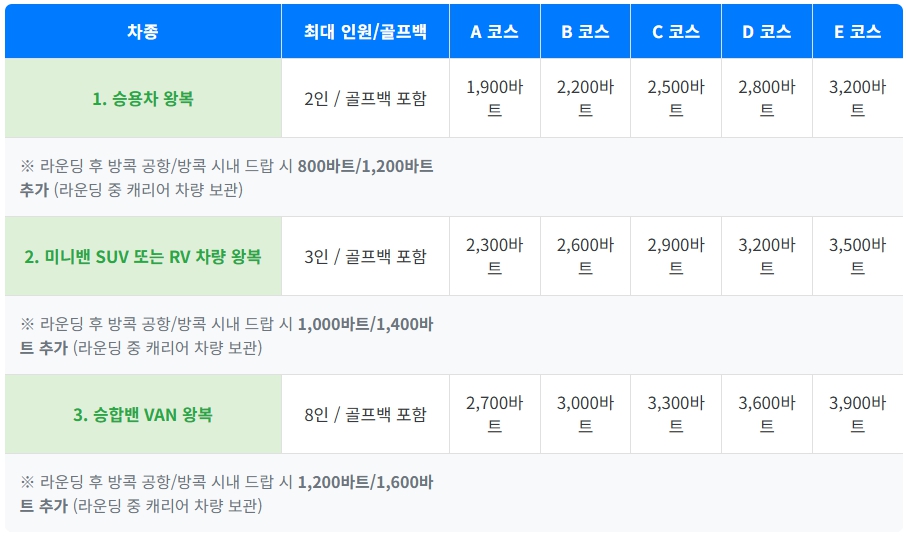Click the 1,200바트/1,600바트 추가 note
The image size is (907, 538).
click(227, 493)
